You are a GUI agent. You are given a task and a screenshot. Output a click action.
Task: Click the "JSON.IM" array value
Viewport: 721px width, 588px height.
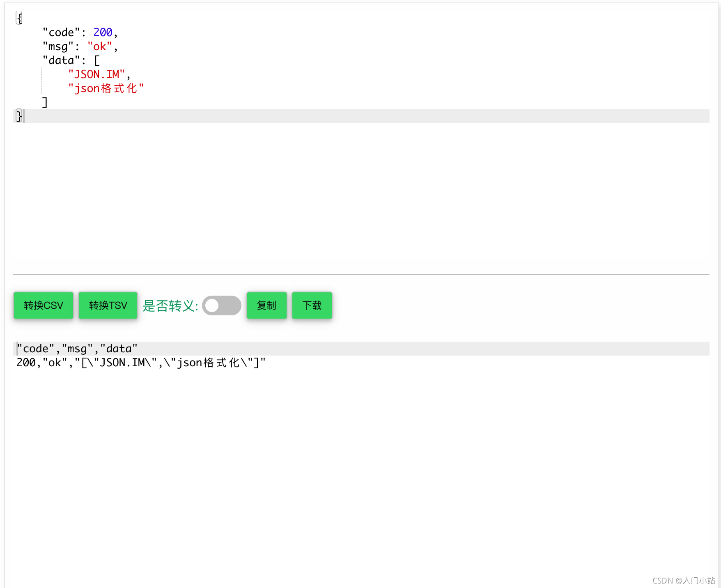(x=96, y=74)
